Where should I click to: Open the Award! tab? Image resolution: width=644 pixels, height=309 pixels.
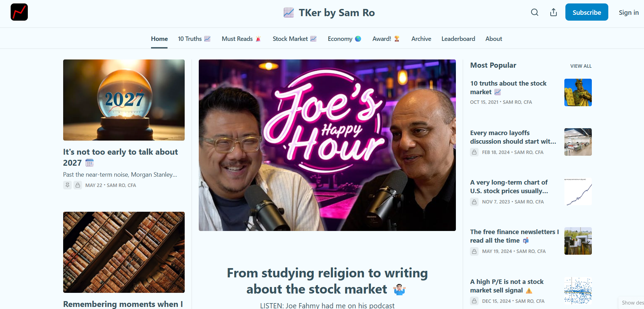coord(386,39)
